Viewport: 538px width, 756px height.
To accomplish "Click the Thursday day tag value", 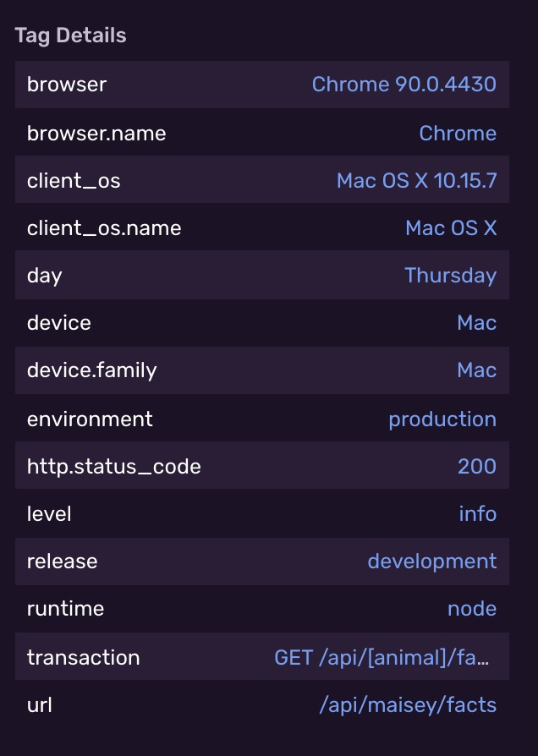I will [450, 275].
